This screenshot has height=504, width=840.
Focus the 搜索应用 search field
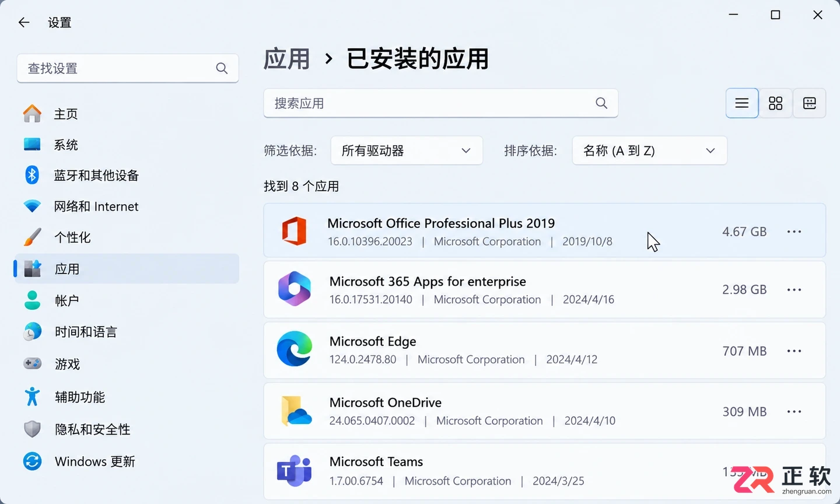click(x=441, y=103)
